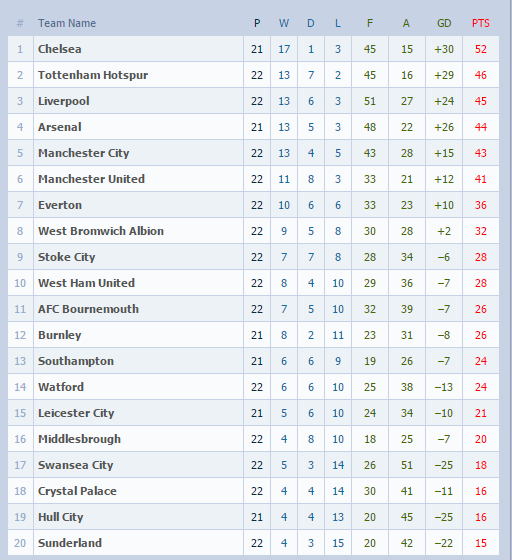512x560 pixels.
Task: Select AFC Bournemouth in standings
Action: (88, 309)
